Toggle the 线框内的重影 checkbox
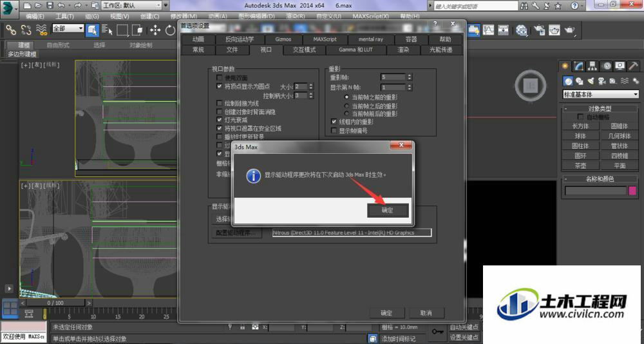 click(334, 122)
